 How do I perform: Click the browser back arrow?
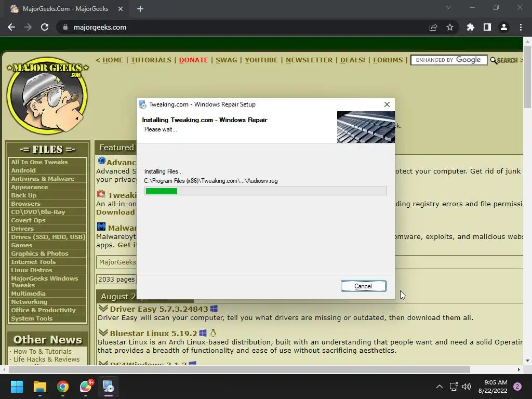(11, 27)
